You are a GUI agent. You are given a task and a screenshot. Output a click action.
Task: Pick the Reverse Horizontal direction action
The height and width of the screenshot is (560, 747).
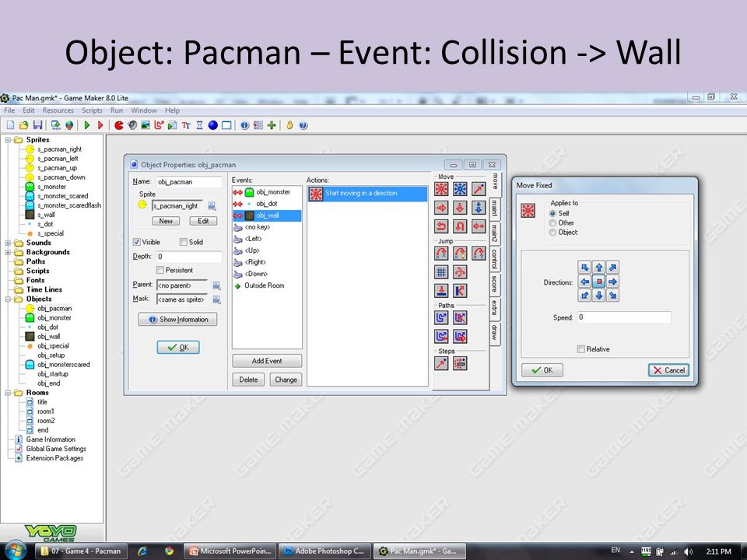point(441,226)
